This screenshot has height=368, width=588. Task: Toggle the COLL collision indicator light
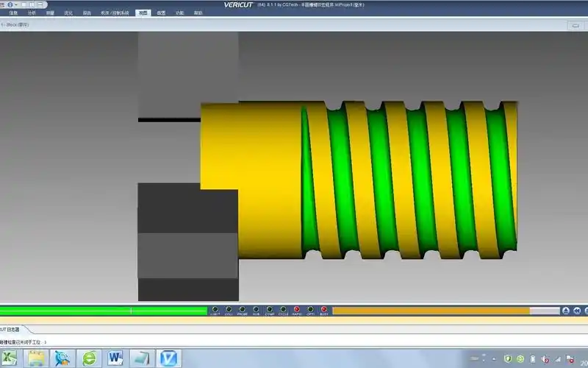click(229, 309)
